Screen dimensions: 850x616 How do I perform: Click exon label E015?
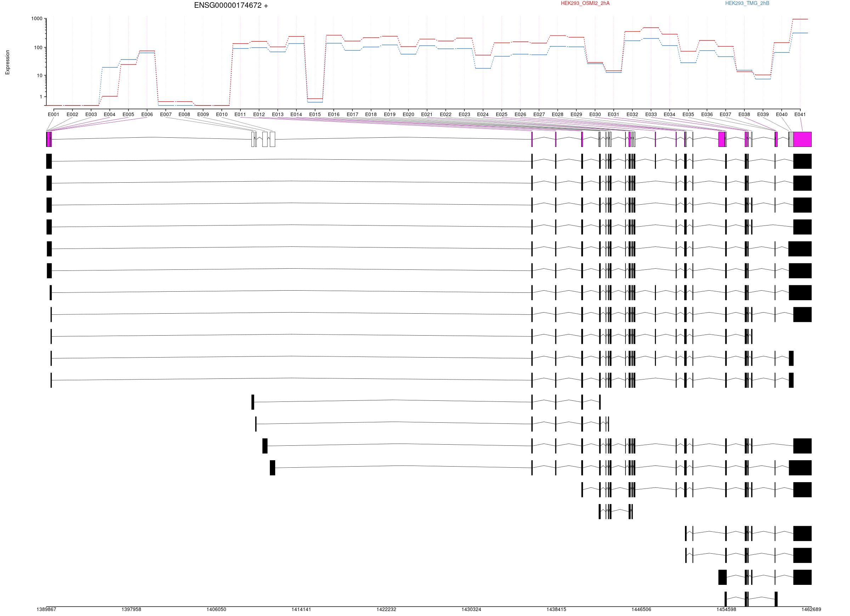click(x=315, y=115)
